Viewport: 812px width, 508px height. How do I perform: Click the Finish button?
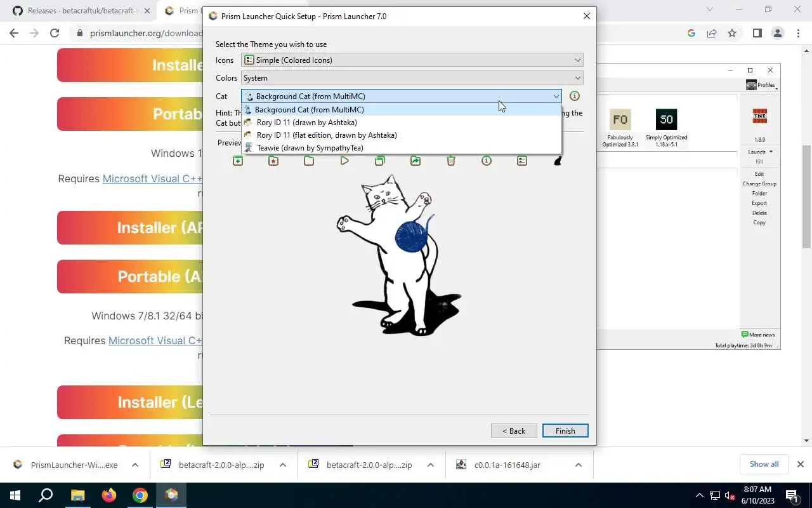pos(565,431)
